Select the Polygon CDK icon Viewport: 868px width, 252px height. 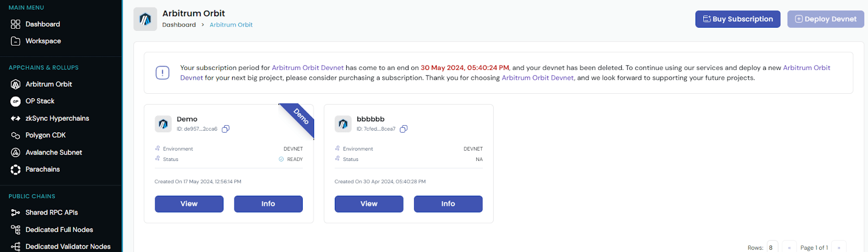pyautogui.click(x=16, y=135)
